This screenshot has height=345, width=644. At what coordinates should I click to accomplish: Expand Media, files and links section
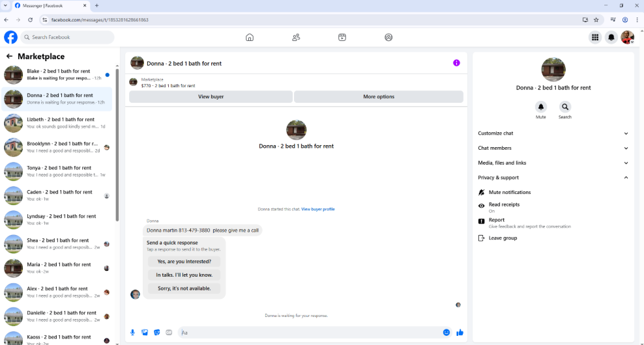tap(553, 163)
